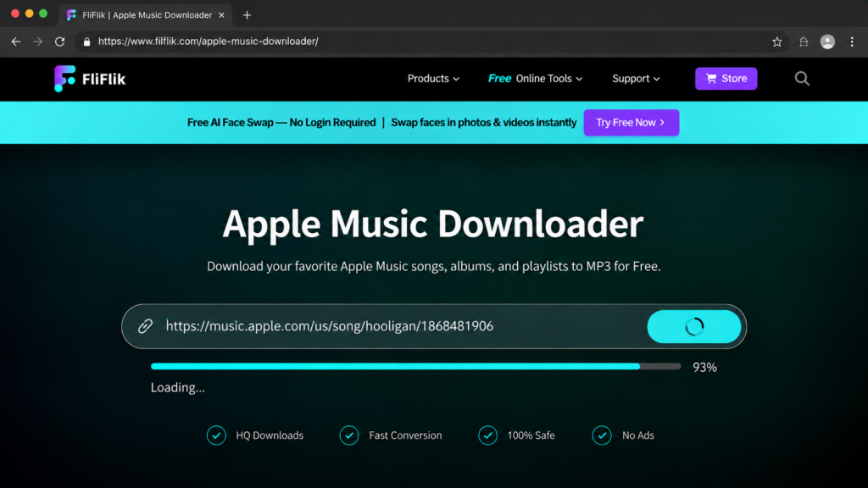
Task: Open the browser three-dot menu
Action: click(x=852, y=42)
